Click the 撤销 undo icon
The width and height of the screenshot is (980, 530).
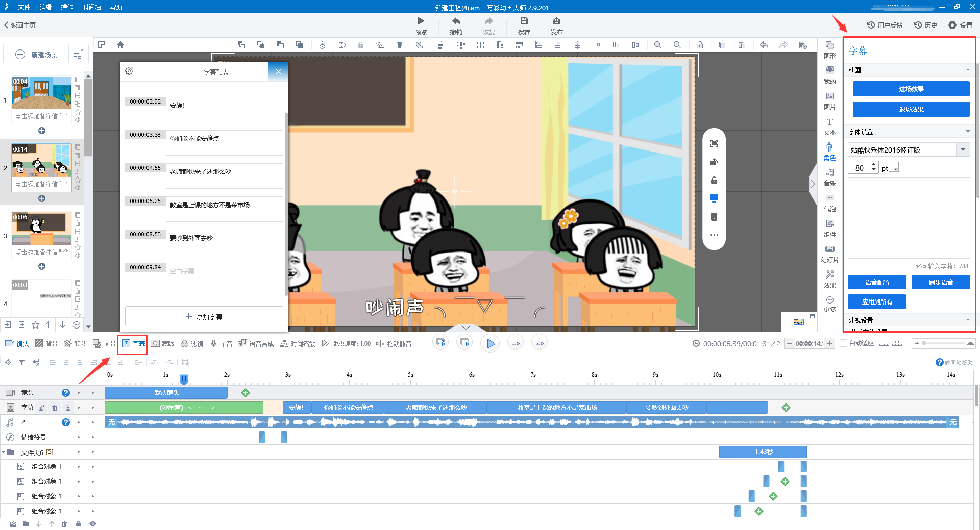(456, 21)
